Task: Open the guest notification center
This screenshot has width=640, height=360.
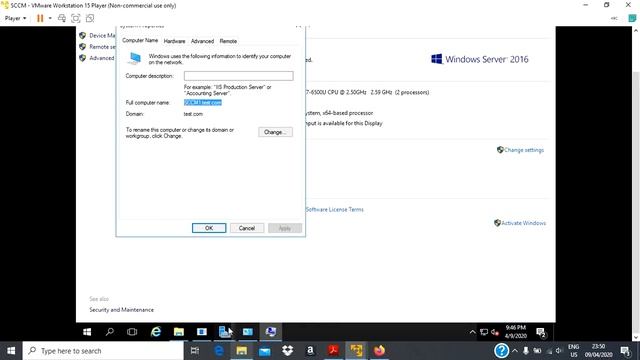Action: (541, 333)
